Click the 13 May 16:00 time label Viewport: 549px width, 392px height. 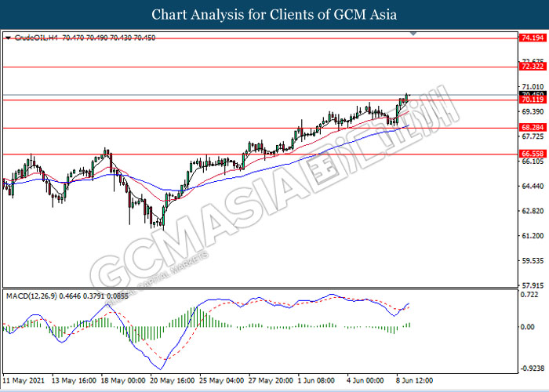click(74, 380)
